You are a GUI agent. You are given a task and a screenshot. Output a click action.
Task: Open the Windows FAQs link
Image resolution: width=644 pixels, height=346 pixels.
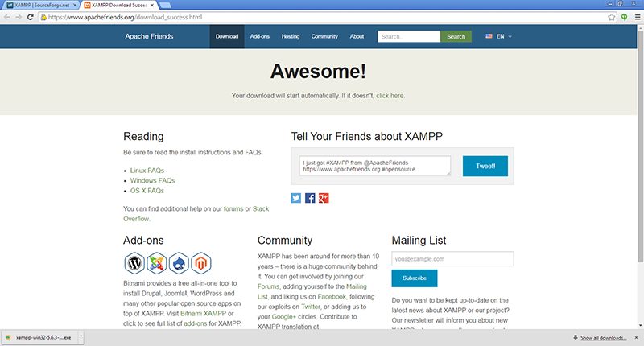click(152, 180)
